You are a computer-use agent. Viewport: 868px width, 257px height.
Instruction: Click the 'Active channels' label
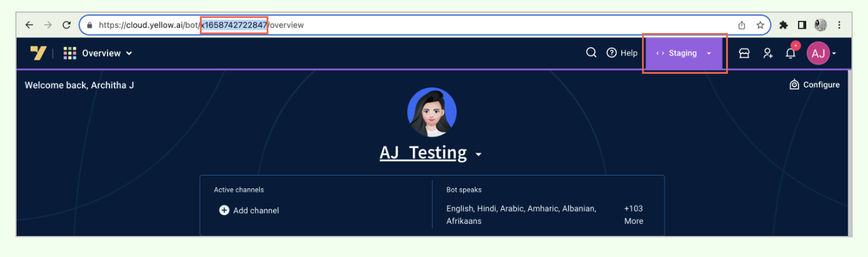coord(239,190)
